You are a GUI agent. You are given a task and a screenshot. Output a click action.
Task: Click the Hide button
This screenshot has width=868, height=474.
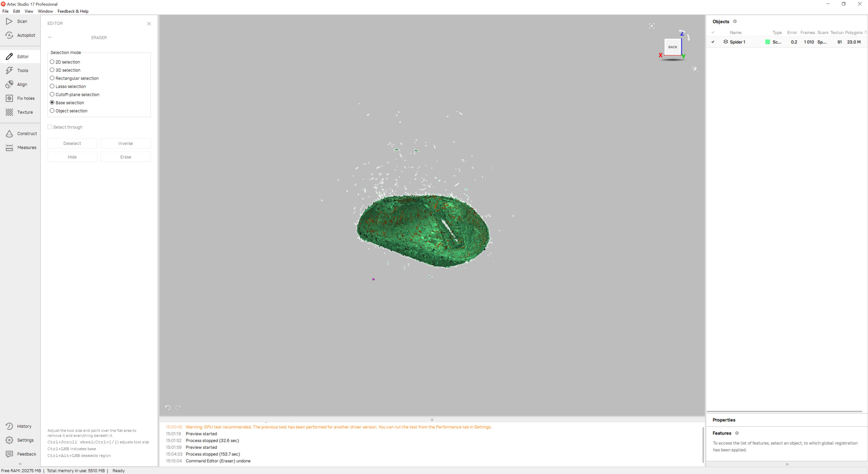pyautogui.click(x=72, y=157)
